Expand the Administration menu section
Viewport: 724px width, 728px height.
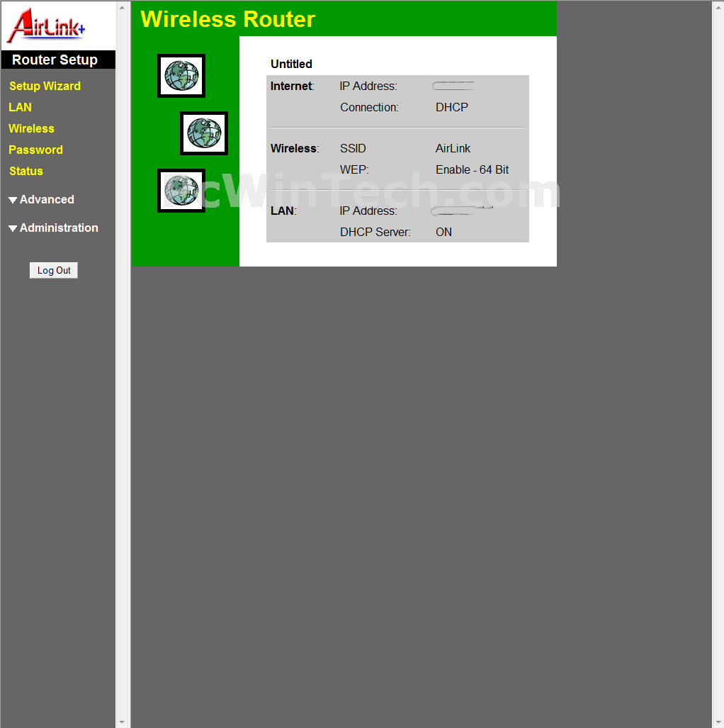[x=54, y=228]
